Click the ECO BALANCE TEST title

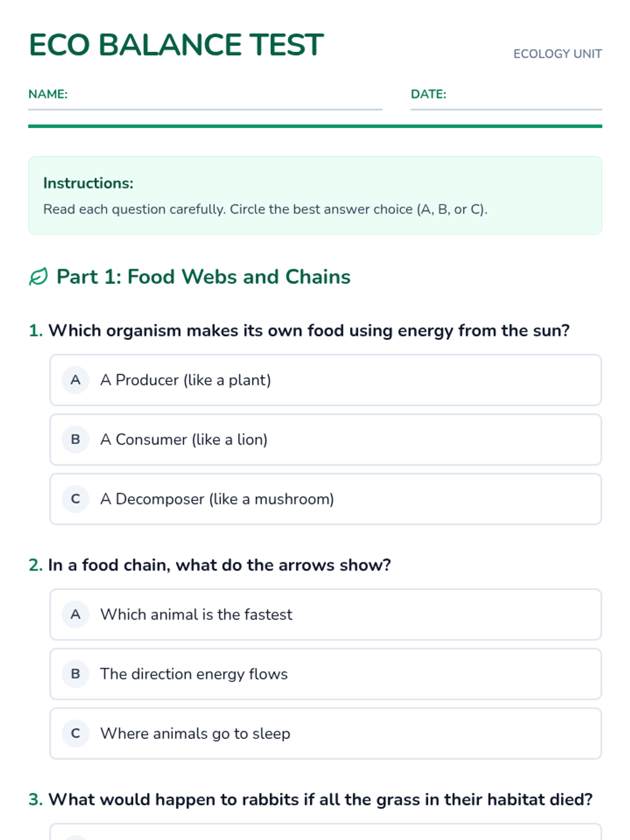[176, 45]
